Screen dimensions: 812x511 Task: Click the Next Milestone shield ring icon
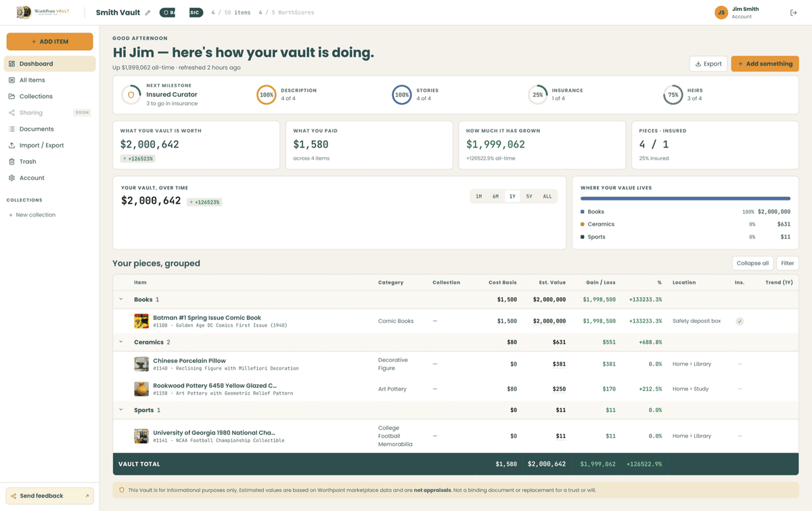(x=131, y=95)
